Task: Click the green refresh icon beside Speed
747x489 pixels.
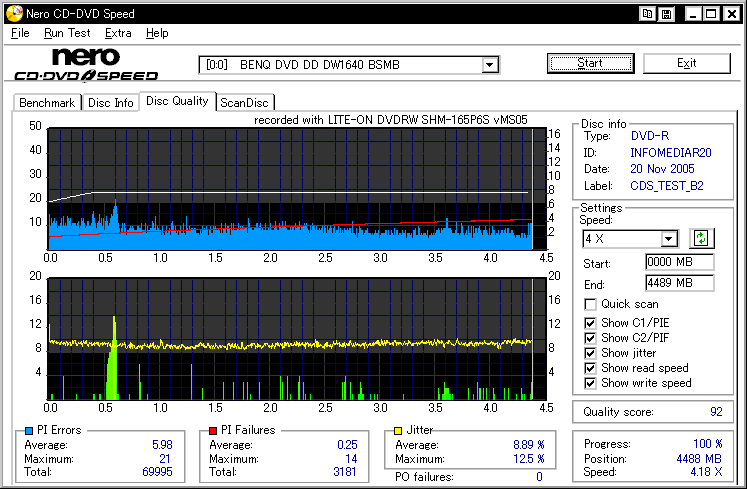Action: coord(701,238)
